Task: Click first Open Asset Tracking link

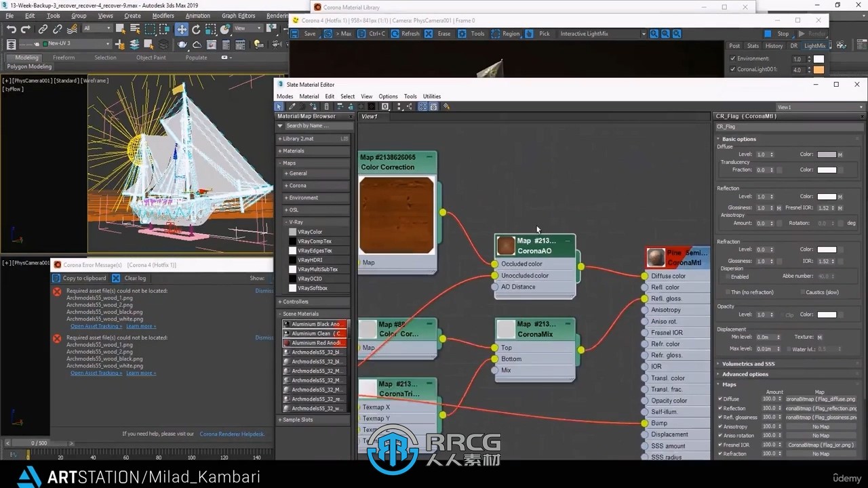Action: (x=96, y=326)
